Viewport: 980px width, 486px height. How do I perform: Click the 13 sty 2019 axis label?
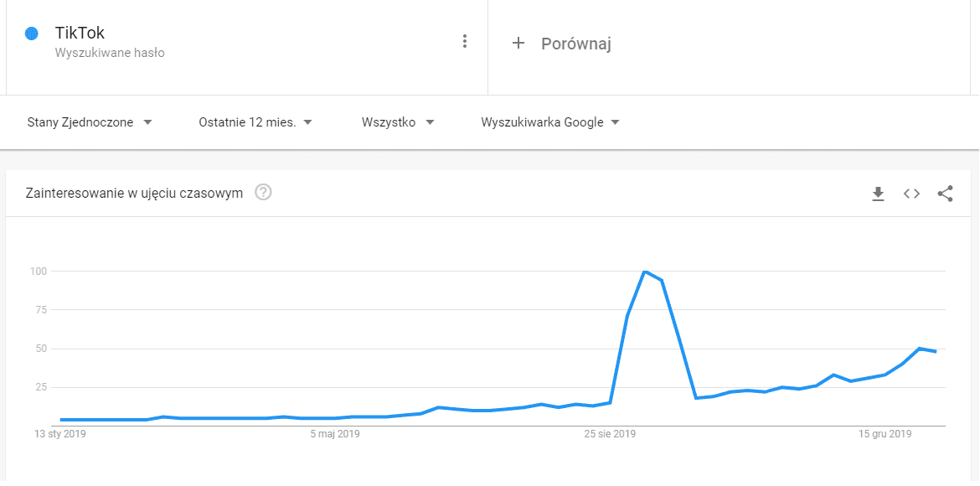pos(59,434)
